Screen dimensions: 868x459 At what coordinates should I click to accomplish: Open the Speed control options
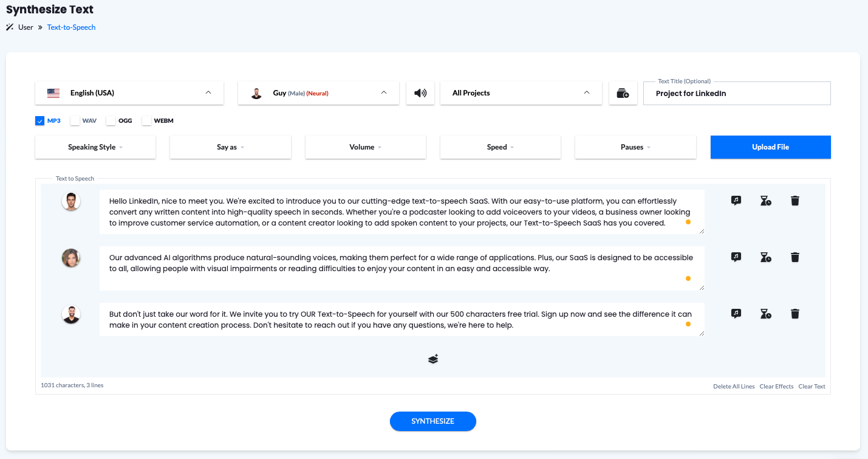coord(500,147)
